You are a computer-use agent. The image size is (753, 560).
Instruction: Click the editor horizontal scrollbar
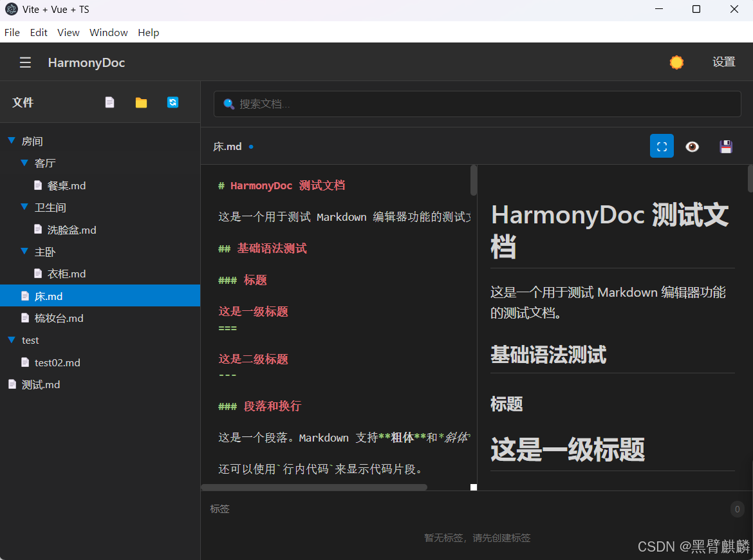tap(314, 487)
